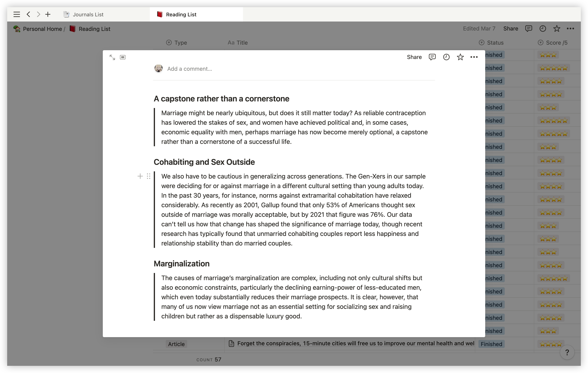This screenshot has width=588, height=373.
Task: Click heading 'Cohabiting and Sex Outside'
Action: pos(204,162)
